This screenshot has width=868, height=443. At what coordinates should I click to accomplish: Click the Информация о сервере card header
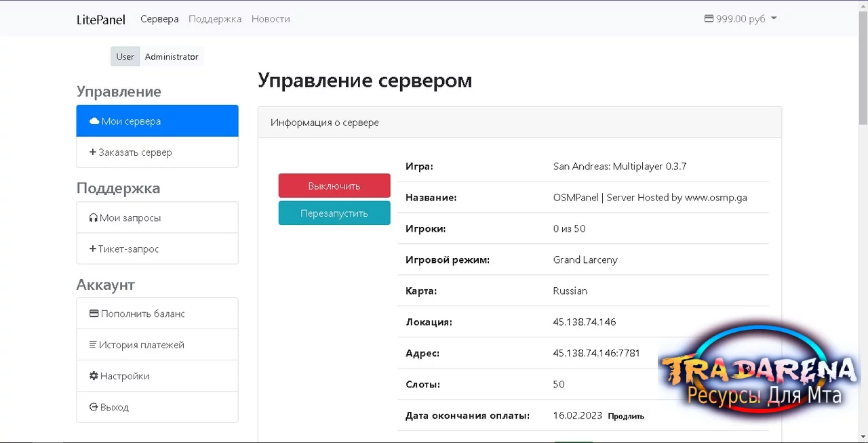(519, 123)
